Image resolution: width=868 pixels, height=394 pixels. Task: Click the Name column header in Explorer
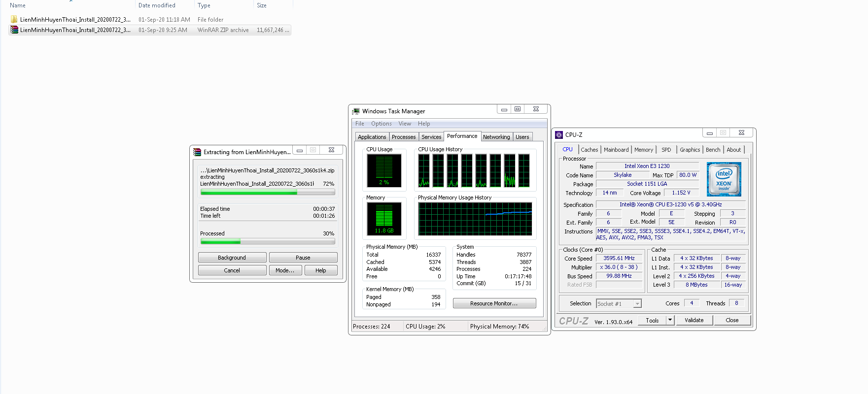click(x=18, y=5)
